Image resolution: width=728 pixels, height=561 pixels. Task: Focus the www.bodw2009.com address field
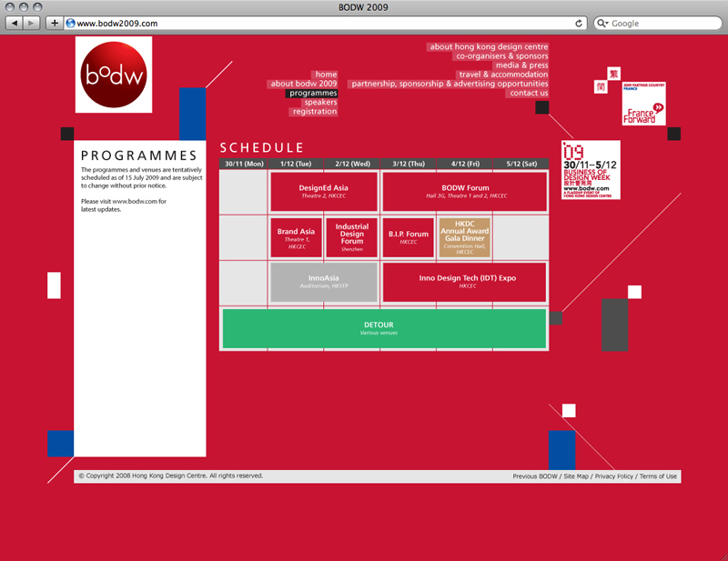[x=325, y=24]
